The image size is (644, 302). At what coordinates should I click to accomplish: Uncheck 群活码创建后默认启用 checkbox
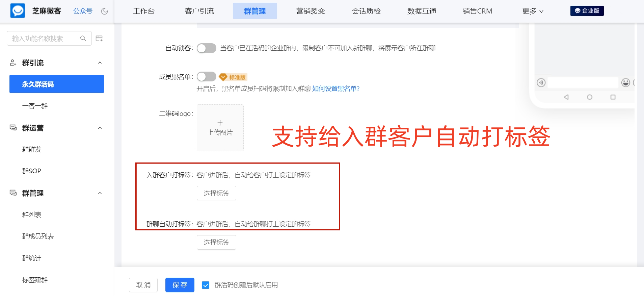[x=206, y=285]
